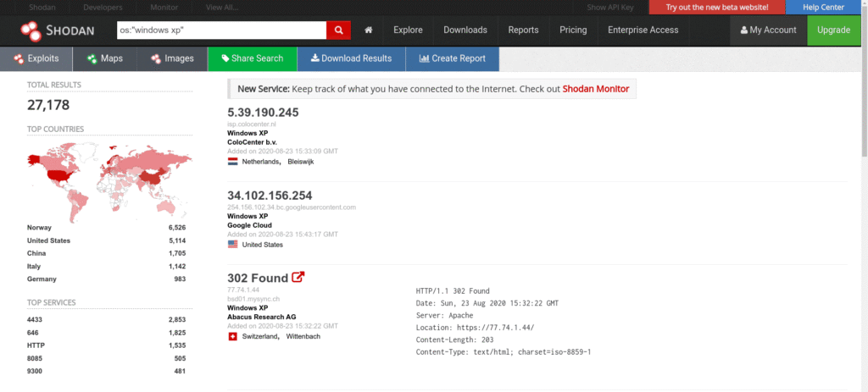This screenshot has height=392, width=868.
Task: Click hostname isp.colocenter.nl
Action: (x=252, y=124)
